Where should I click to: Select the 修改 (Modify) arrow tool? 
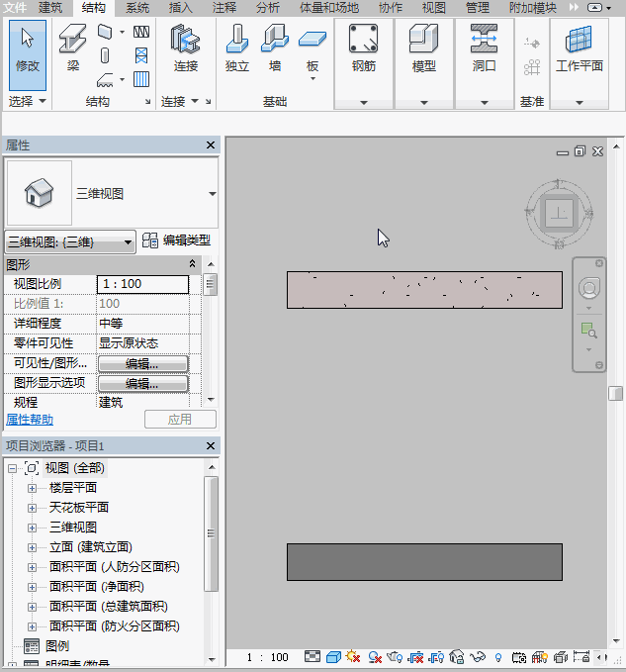(28, 54)
